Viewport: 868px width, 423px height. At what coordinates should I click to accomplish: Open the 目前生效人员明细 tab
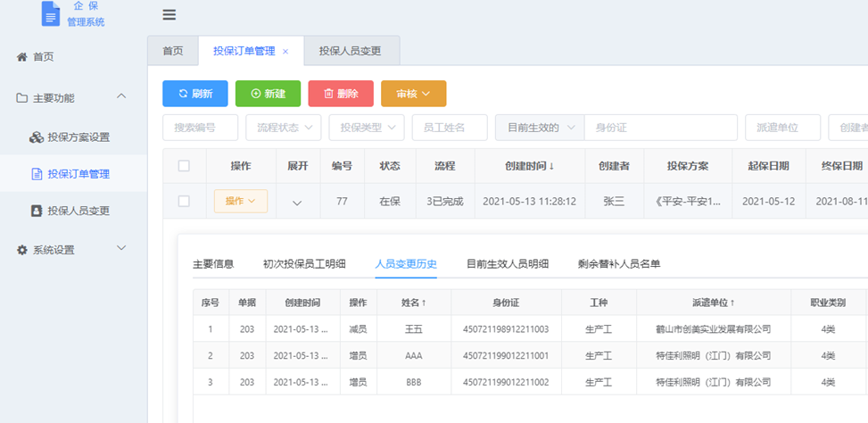(508, 264)
